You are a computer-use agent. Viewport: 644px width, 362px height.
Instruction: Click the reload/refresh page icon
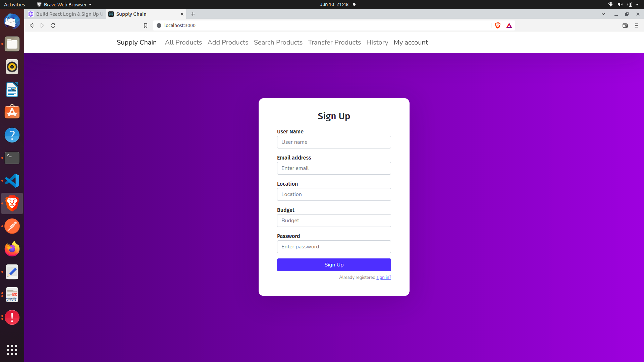[53, 25]
